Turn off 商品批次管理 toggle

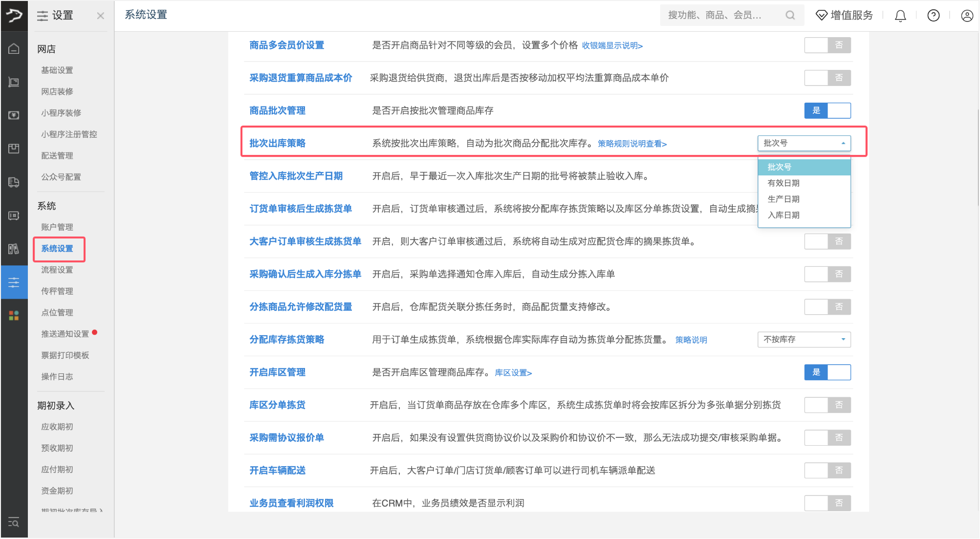point(827,110)
